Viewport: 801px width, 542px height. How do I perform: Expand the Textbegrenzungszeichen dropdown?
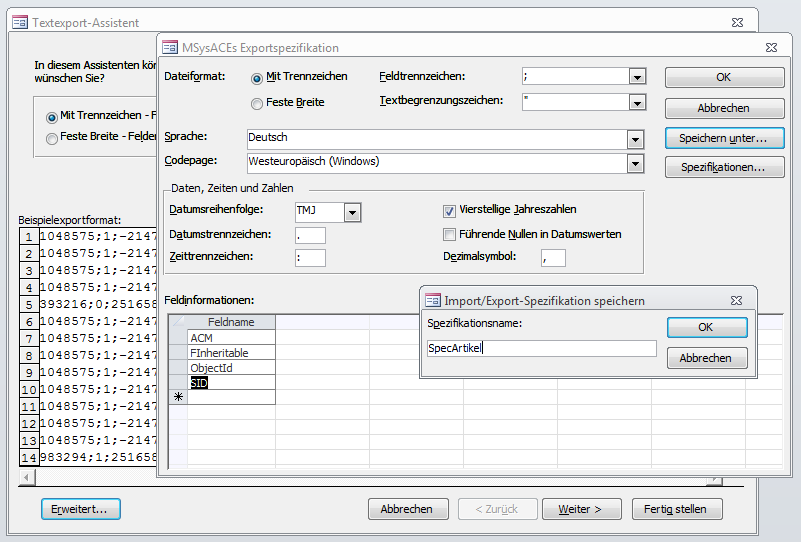tap(636, 102)
